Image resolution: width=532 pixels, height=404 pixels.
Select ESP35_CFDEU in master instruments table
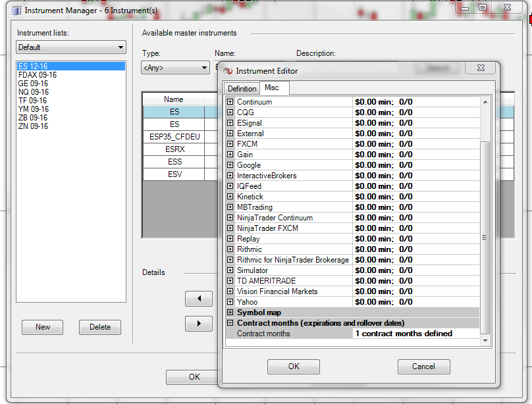pos(174,137)
